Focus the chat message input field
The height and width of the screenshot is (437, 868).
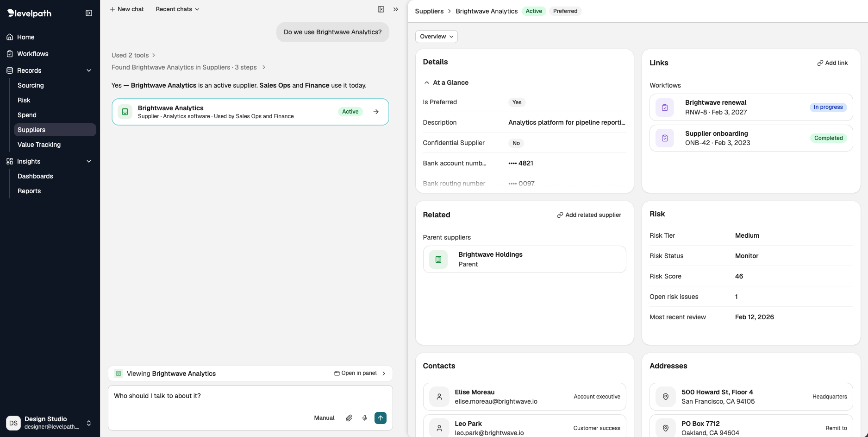tap(250, 396)
